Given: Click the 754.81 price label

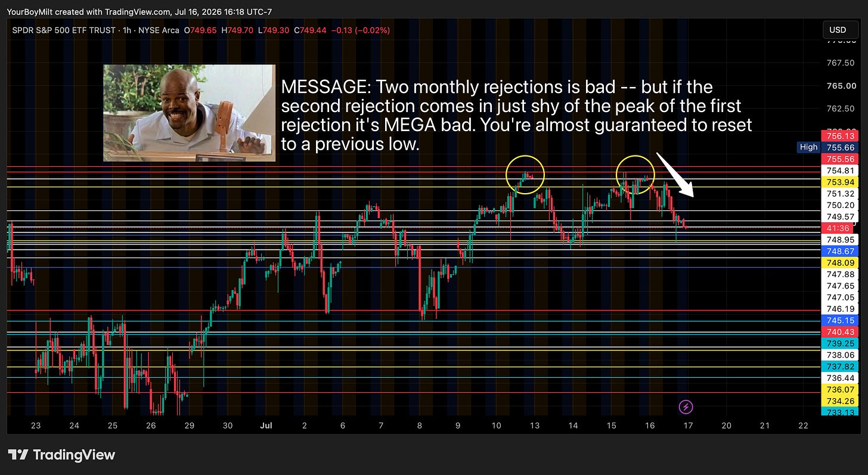Looking at the screenshot, I should click(x=841, y=170).
